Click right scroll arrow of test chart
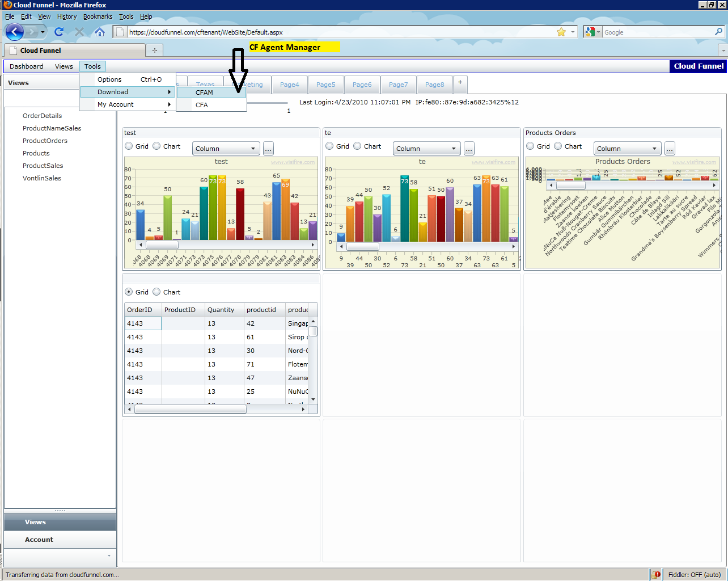 (313, 245)
